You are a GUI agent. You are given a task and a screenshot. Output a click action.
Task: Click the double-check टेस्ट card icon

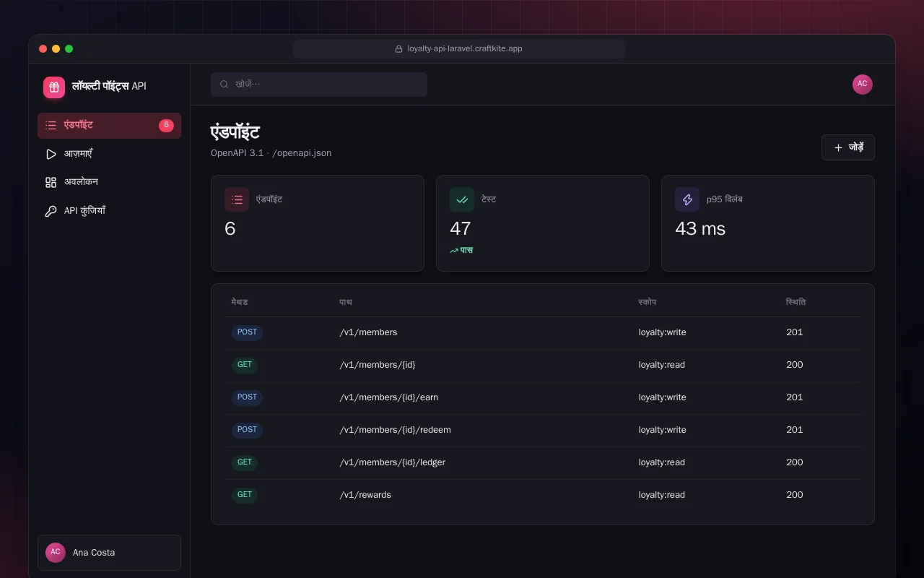[462, 199]
